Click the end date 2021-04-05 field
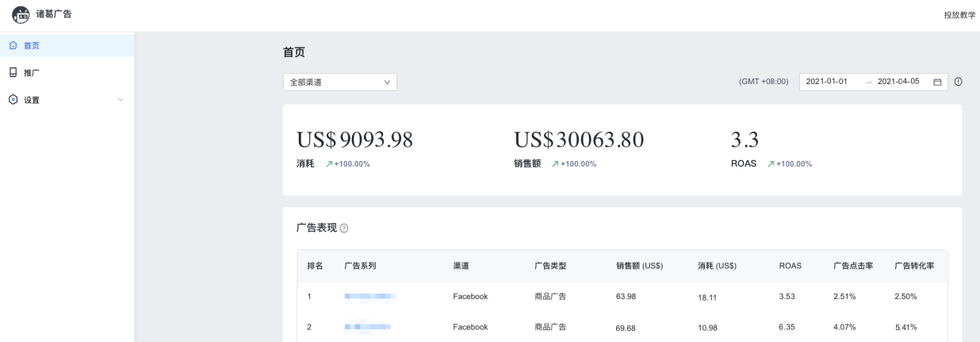 coord(898,82)
